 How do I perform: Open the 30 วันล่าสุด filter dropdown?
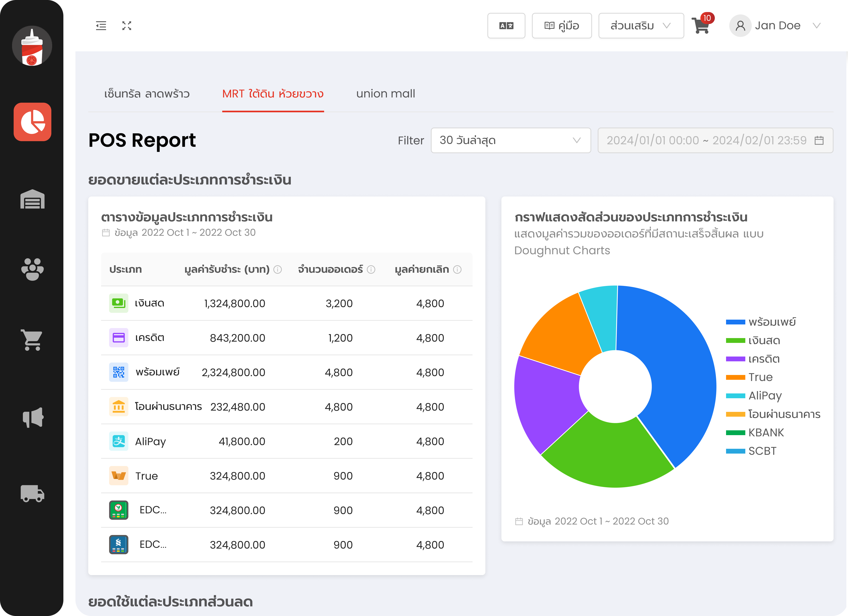(510, 140)
